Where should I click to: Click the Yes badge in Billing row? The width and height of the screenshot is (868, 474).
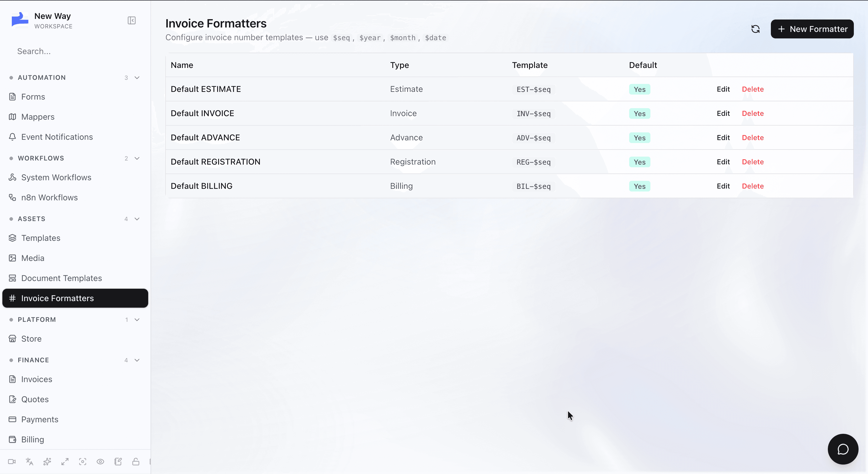coord(639,186)
